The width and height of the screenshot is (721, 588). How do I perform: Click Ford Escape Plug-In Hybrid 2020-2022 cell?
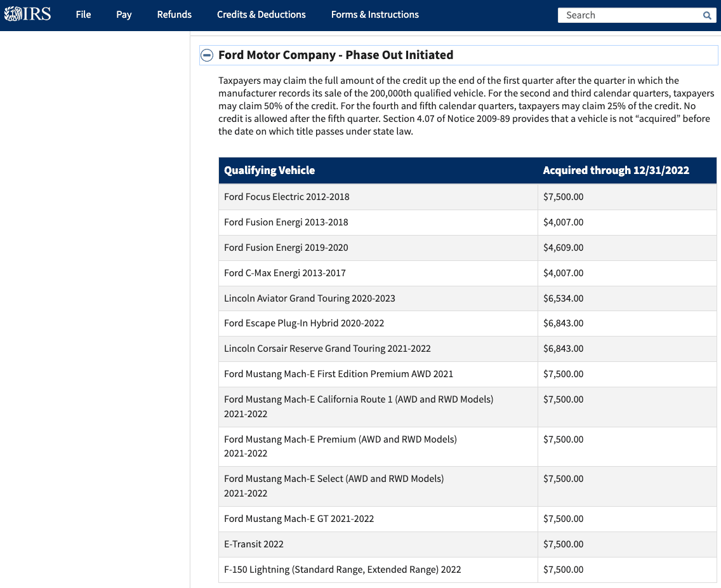(304, 323)
